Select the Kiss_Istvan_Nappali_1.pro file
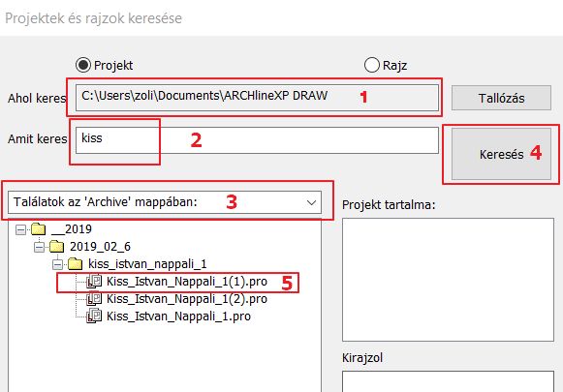 (178, 317)
